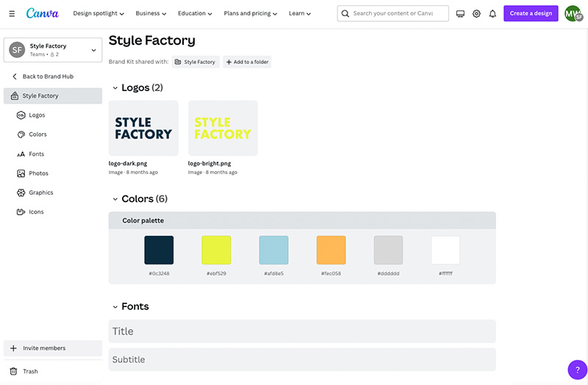
Task: Open logo-bright.png thumbnail
Action: tap(223, 128)
